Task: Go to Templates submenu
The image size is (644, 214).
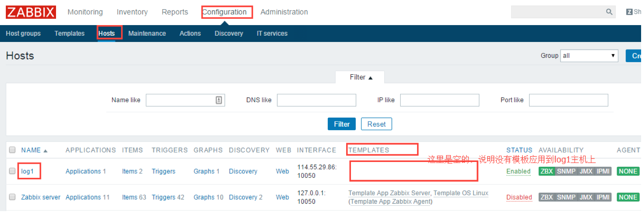Action: click(x=70, y=33)
